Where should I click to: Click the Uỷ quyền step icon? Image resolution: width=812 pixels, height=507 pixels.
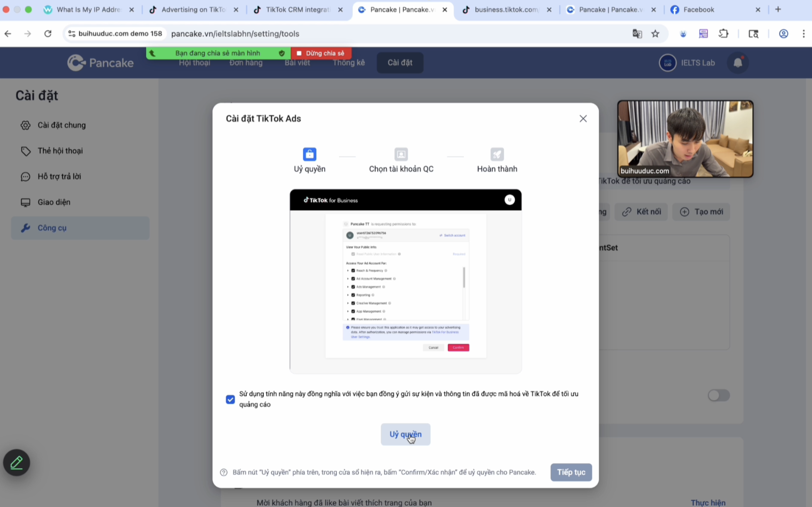pyautogui.click(x=309, y=155)
